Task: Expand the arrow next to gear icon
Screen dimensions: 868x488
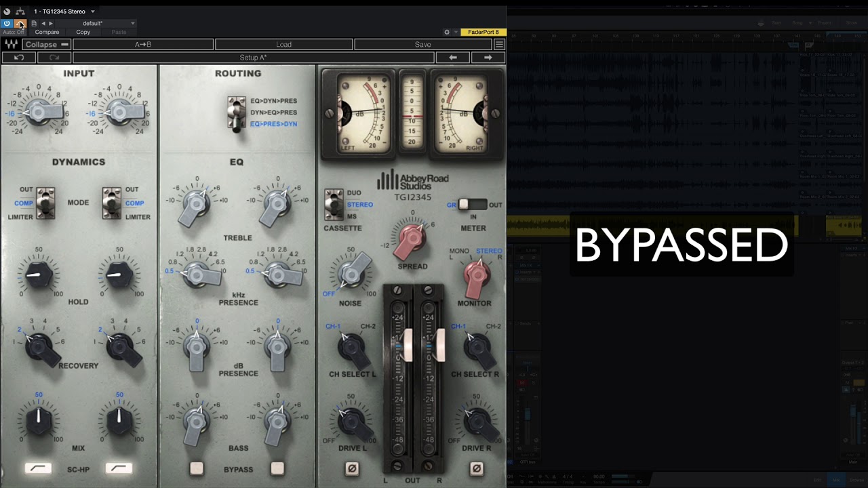Action: 454,32
